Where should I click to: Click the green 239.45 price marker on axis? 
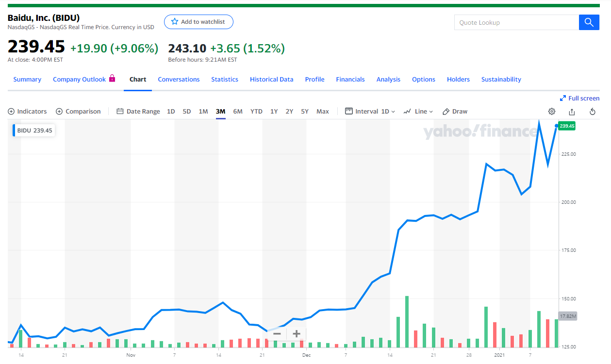point(567,126)
